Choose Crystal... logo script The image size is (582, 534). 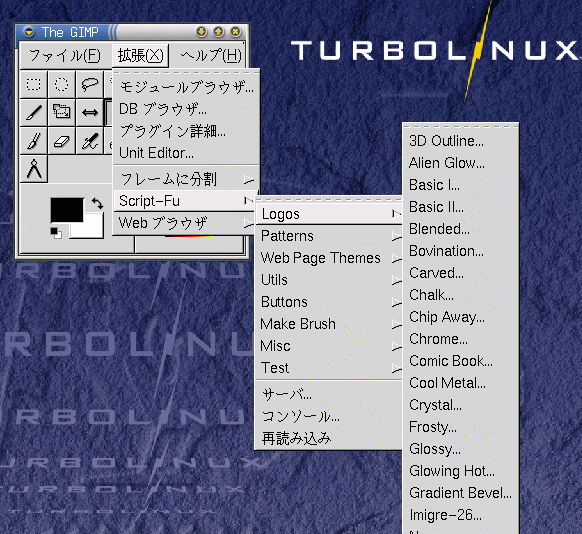(460, 405)
